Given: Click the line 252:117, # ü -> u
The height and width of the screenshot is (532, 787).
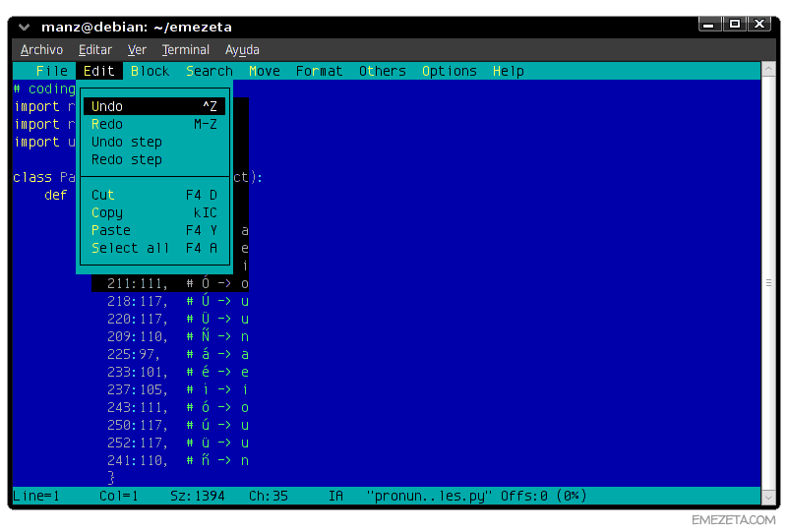Looking at the screenshot, I should [x=178, y=443].
